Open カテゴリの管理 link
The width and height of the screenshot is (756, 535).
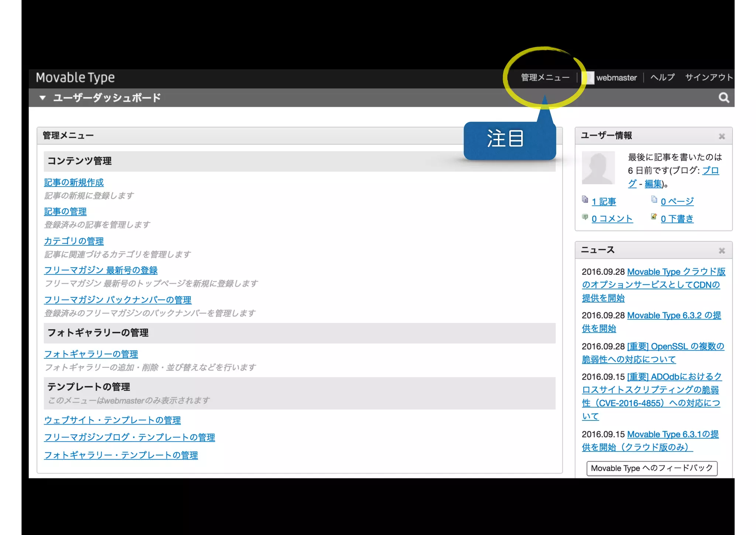[x=74, y=241]
